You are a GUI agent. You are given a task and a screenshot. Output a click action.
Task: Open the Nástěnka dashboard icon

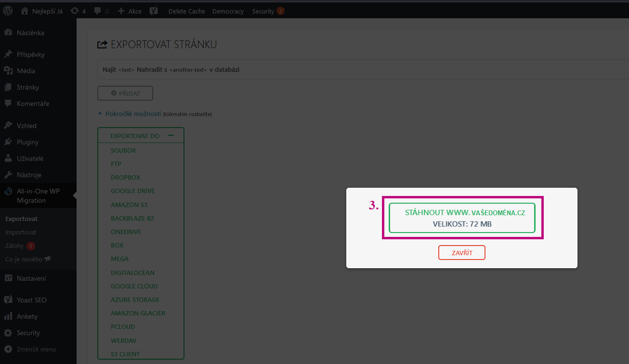8,33
